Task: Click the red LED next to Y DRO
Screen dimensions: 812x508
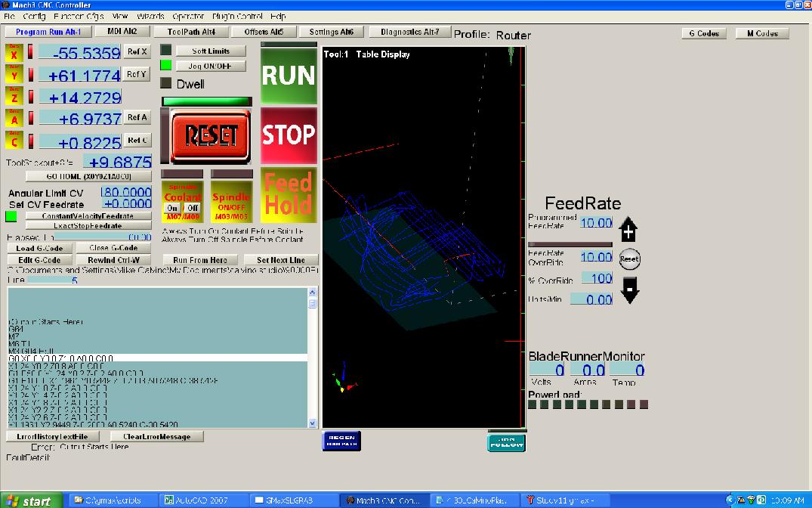Action: (30, 75)
